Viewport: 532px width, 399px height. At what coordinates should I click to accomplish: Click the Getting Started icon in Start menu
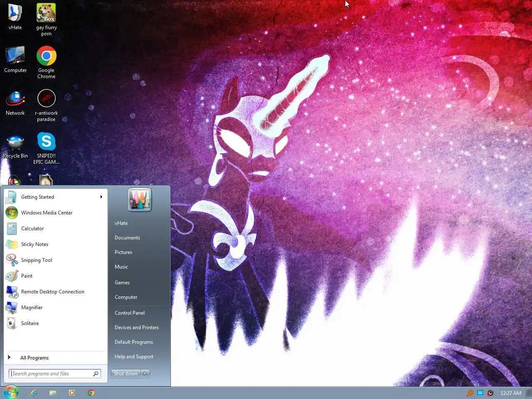tap(12, 197)
